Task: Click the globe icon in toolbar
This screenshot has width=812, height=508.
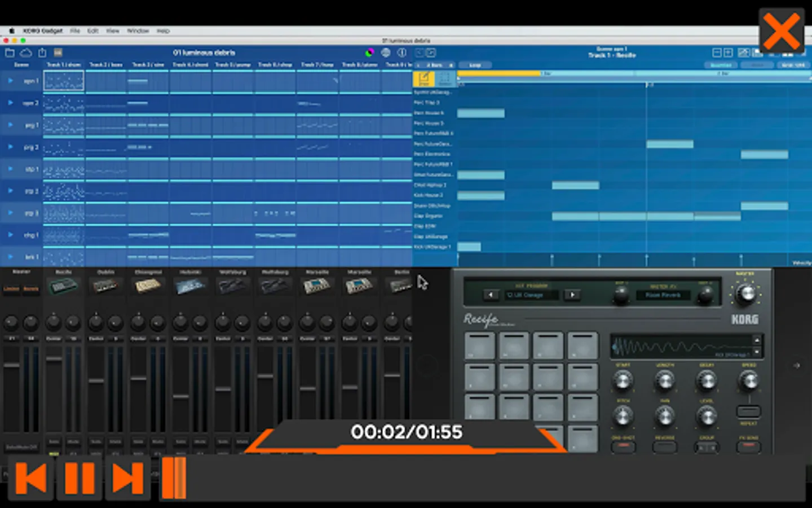Action: point(386,52)
